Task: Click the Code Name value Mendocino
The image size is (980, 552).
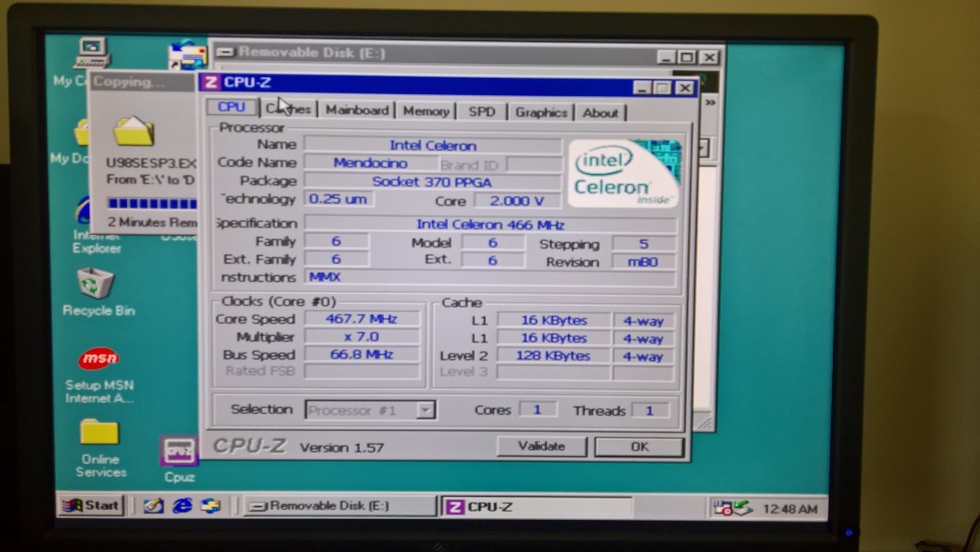Action: pyautogui.click(x=370, y=163)
